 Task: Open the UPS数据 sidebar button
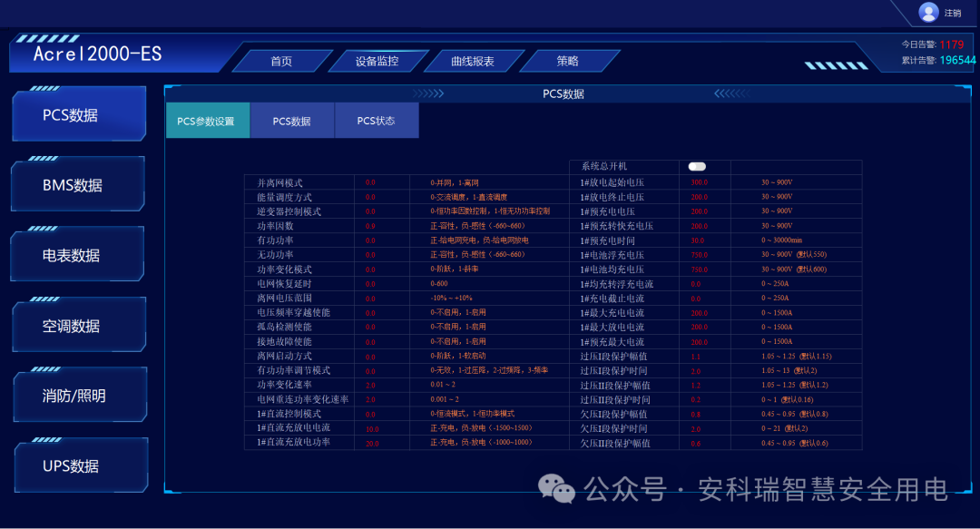tap(81, 465)
